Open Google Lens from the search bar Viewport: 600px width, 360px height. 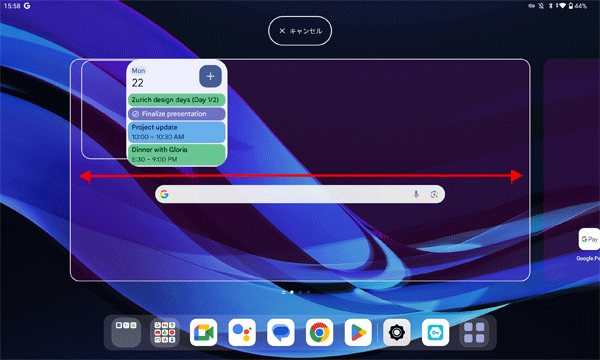[x=434, y=194]
